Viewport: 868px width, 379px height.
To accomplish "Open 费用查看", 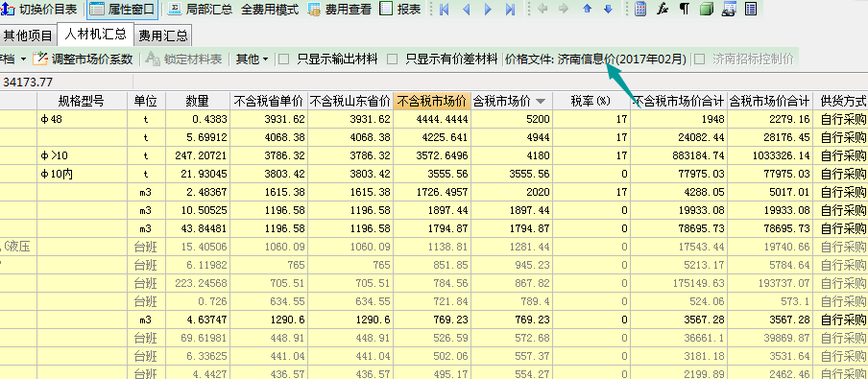I will (x=339, y=10).
